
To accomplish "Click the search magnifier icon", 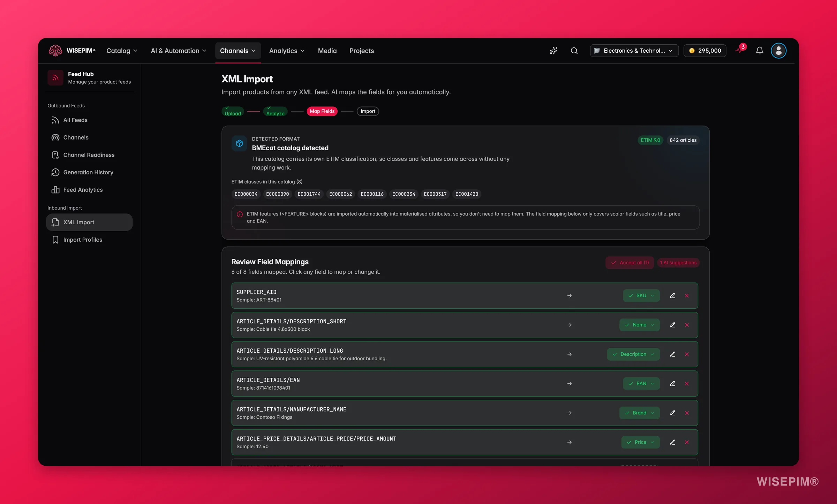I will click(574, 51).
